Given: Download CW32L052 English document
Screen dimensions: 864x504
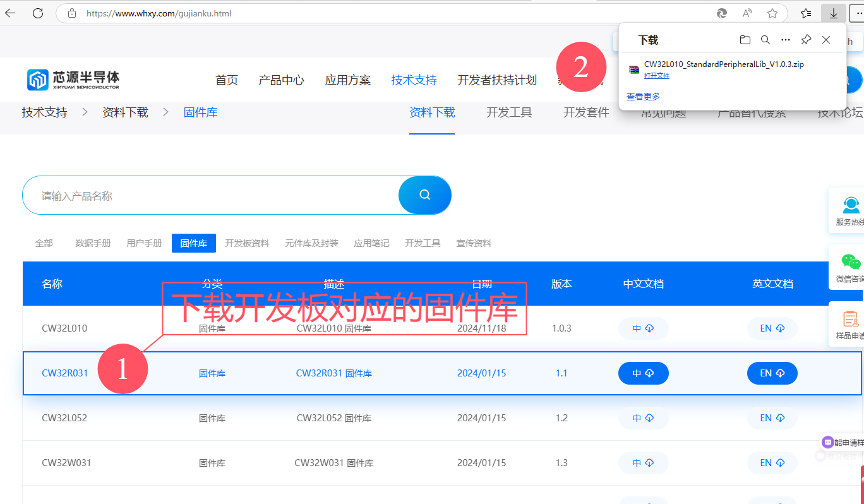Looking at the screenshot, I should 772,418.
